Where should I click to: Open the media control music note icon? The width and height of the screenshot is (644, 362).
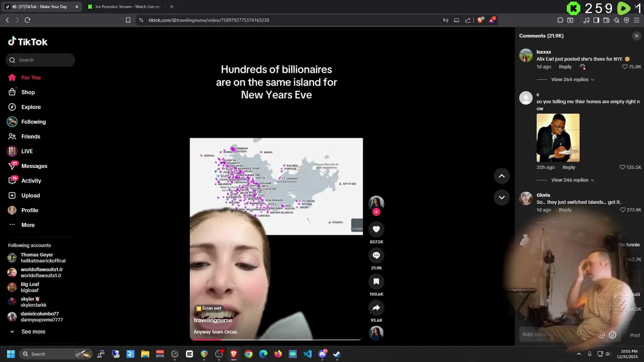point(586,20)
